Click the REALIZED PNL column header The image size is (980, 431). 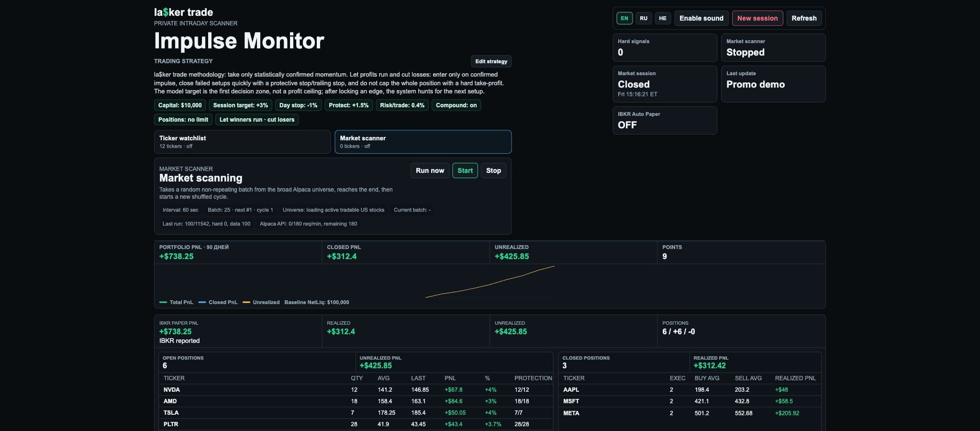(x=795, y=378)
